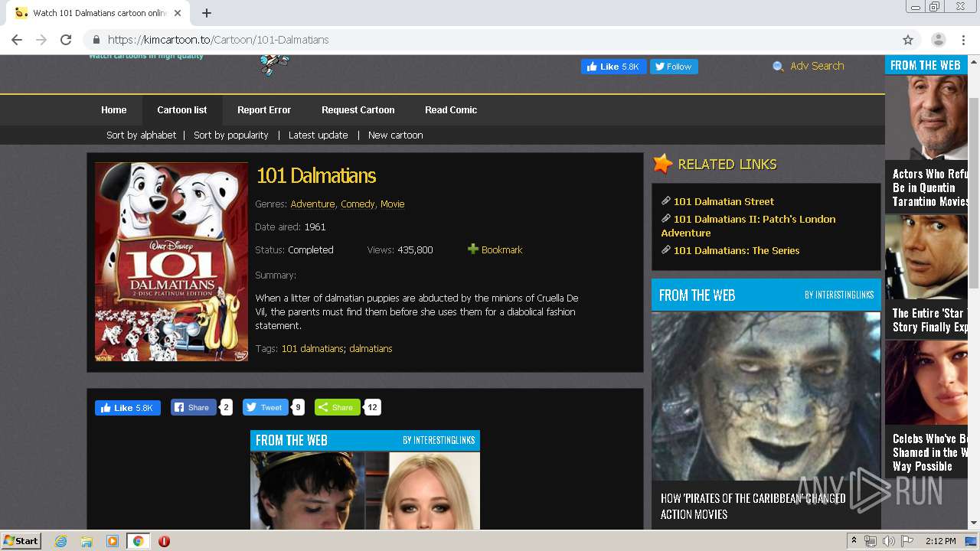This screenshot has height=551, width=980.
Task: Click the green plus Bookmark icon
Action: pyautogui.click(x=473, y=249)
